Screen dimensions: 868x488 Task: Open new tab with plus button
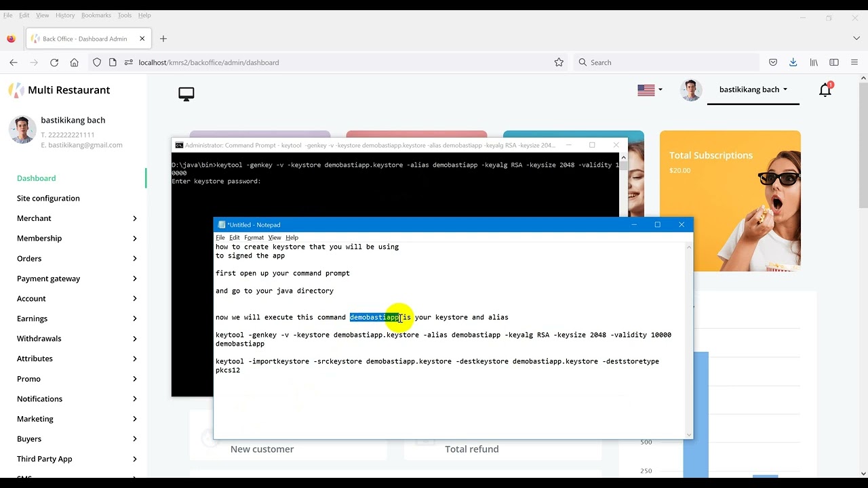[163, 39]
